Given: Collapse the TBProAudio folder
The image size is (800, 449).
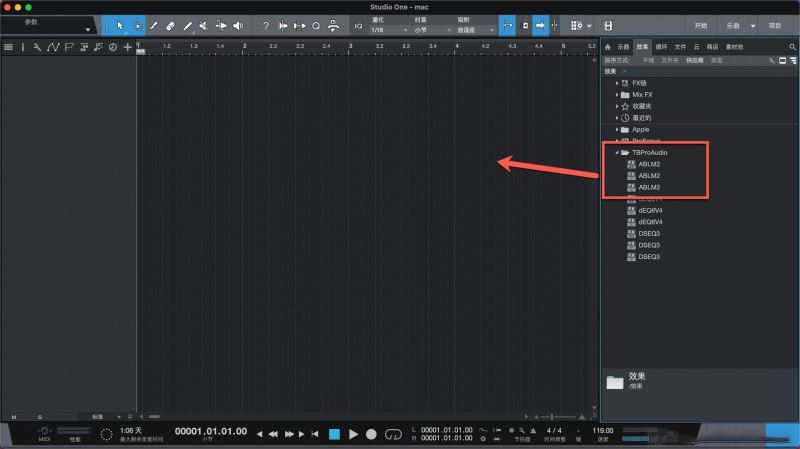Looking at the screenshot, I should (x=618, y=152).
